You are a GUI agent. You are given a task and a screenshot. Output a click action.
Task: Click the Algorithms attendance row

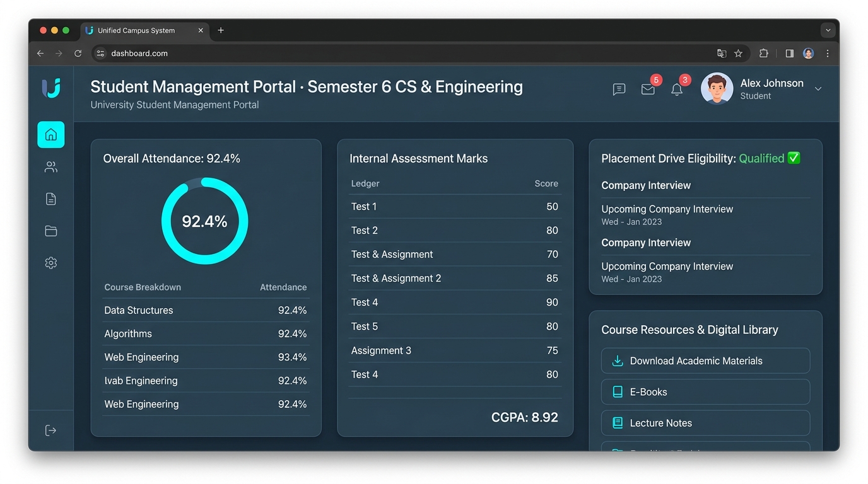206,333
